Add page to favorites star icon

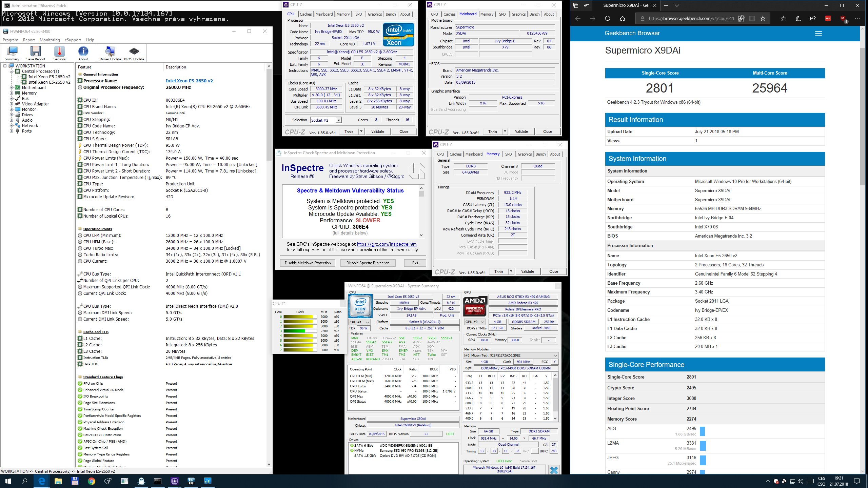click(x=763, y=18)
